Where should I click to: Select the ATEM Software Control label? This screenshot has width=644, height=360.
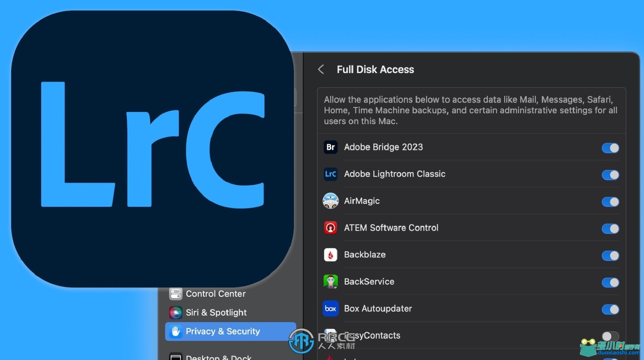(391, 228)
